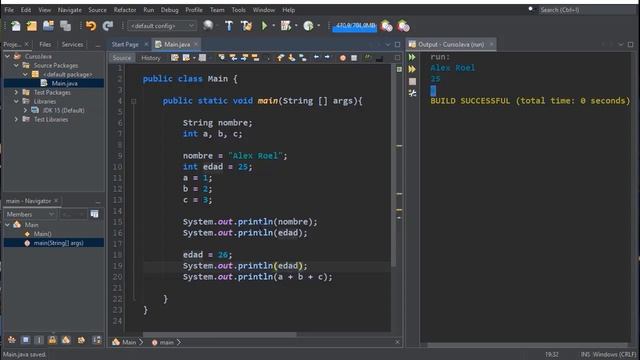The image size is (640, 360).
Task: Click the Source editor view button
Action: (x=122, y=58)
